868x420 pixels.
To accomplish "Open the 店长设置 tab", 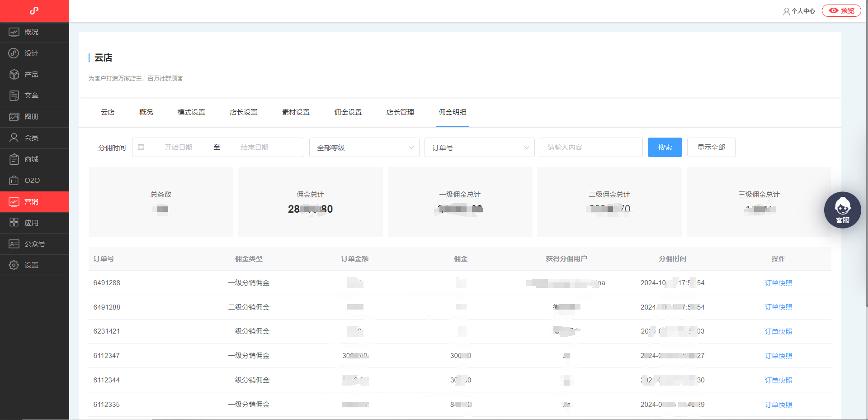I will tap(244, 112).
